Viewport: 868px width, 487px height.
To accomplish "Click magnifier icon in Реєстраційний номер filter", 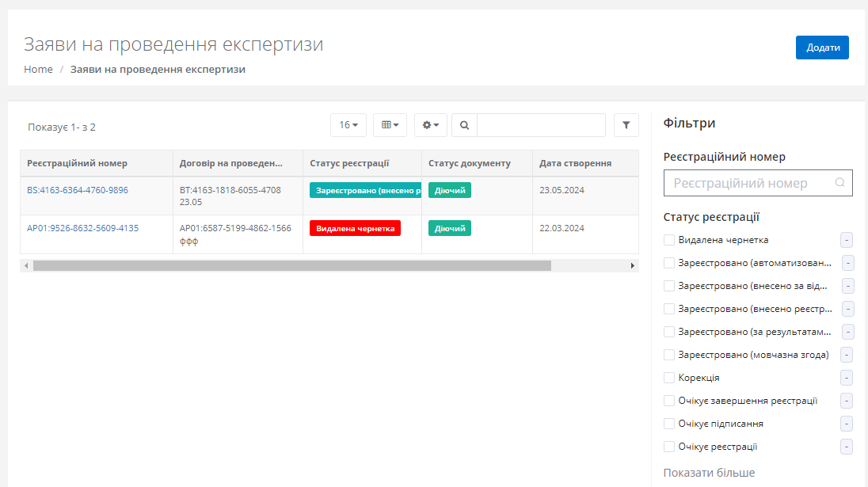I will pyautogui.click(x=839, y=183).
